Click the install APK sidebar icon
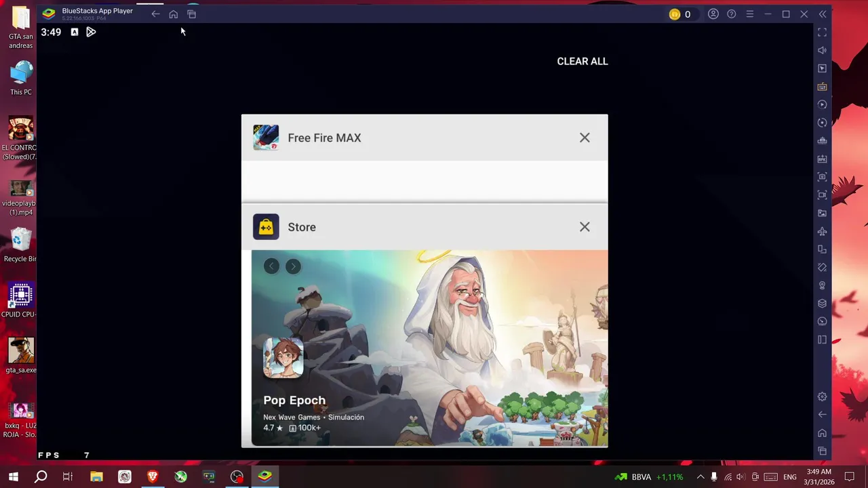Screen dimensions: 868x488 [823, 159]
